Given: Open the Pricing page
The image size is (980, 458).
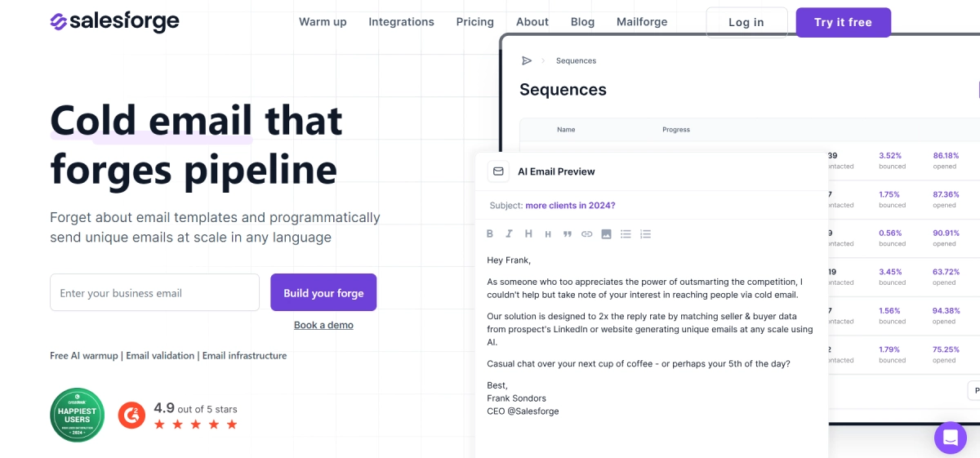Looking at the screenshot, I should tap(475, 22).
